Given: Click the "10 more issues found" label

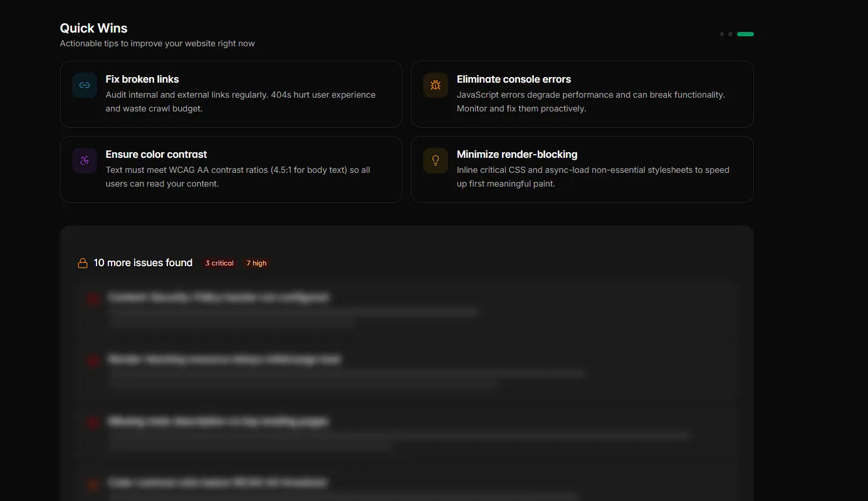Looking at the screenshot, I should pyautogui.click(x=143, y=263).
